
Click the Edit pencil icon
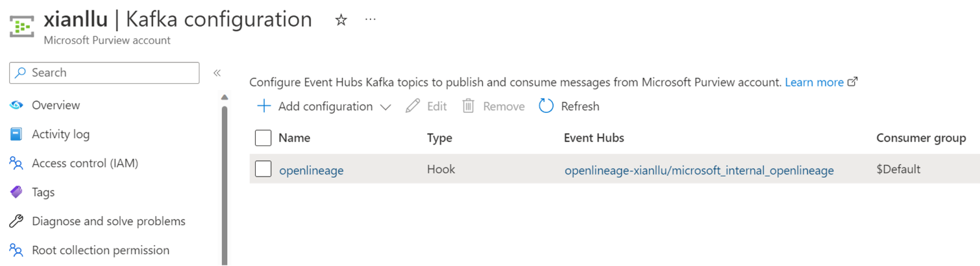click(413, 106)
